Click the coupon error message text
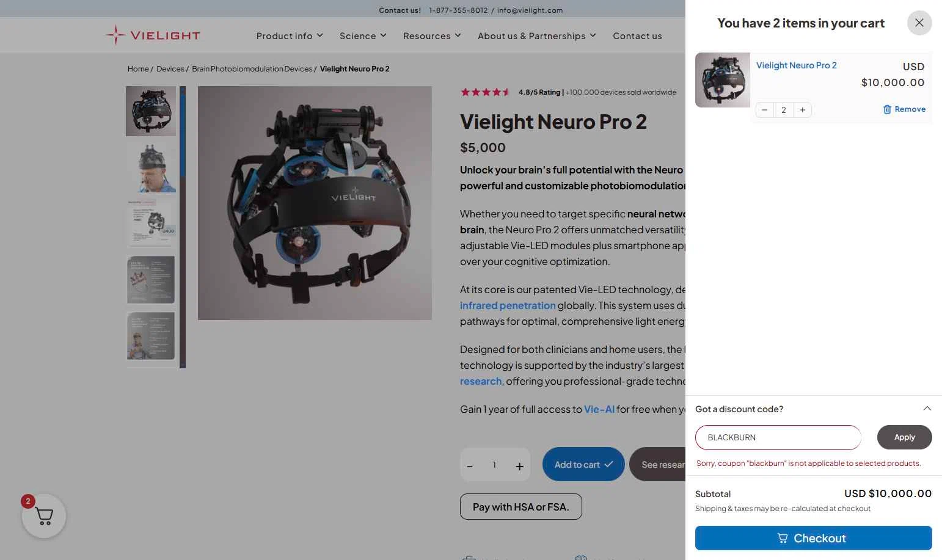Image resolution: width=942 pixels, height=560 pixels. [x=808, y=464]
